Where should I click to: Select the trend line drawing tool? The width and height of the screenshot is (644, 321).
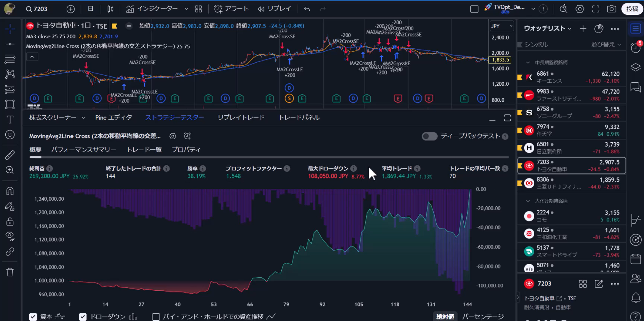click(10, 44)
